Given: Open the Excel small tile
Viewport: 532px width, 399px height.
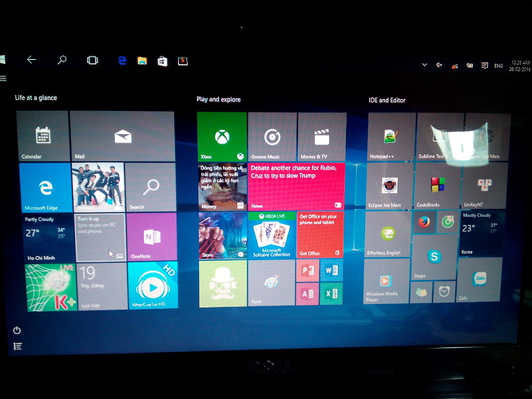Looking at the screenshot, I should (x=332, y=293).
